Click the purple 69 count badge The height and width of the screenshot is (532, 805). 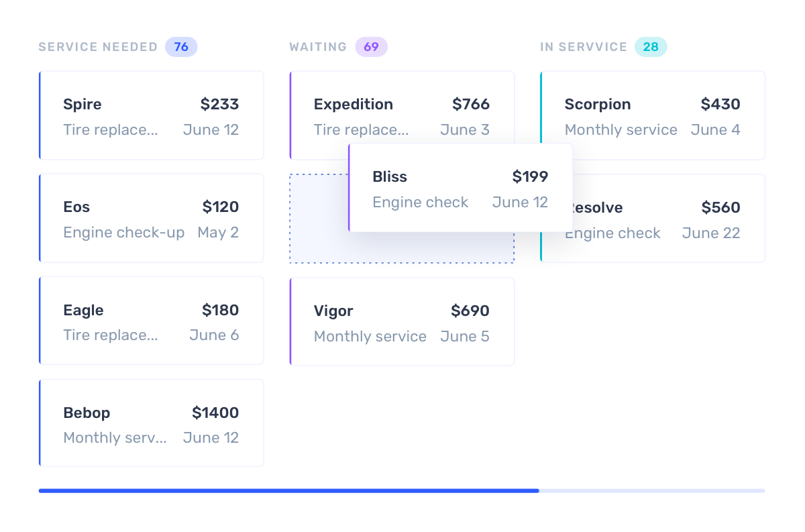point(372,47)
